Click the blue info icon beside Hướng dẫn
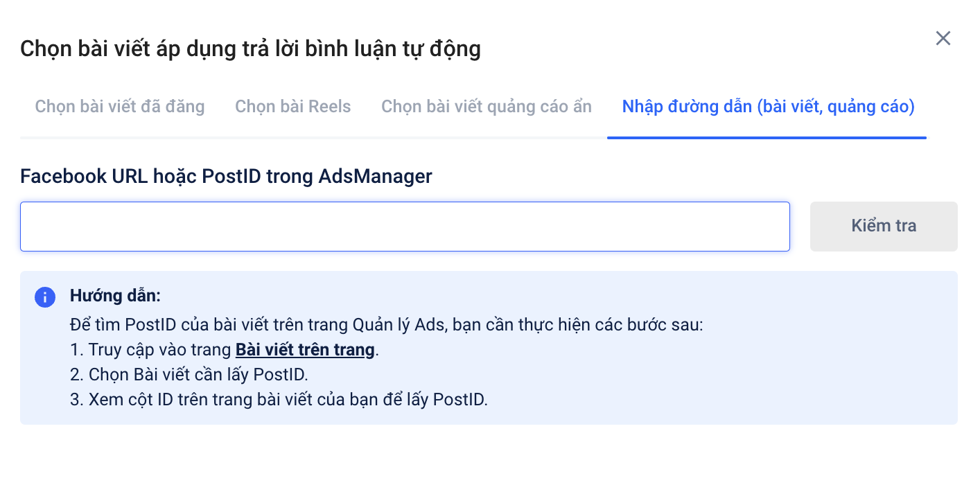Viewport: 980px width, 503px height. (x=45, y=297)
